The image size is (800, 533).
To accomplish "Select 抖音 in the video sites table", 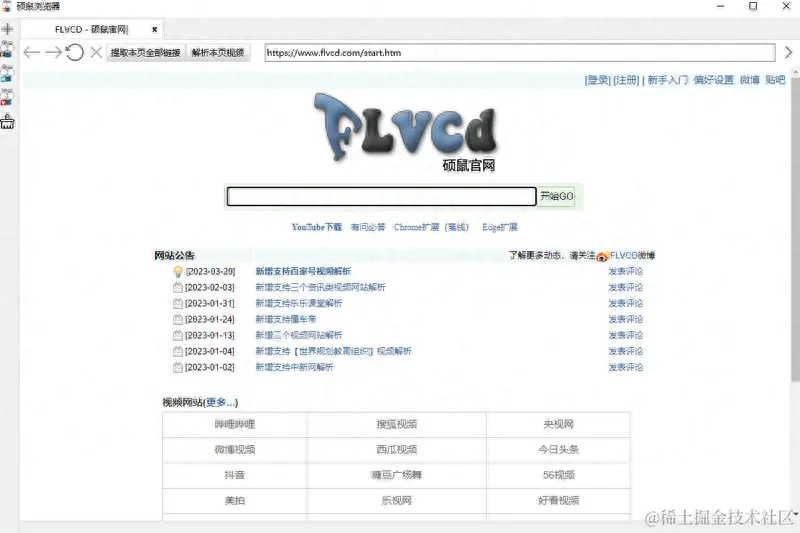I will (235, 475).
